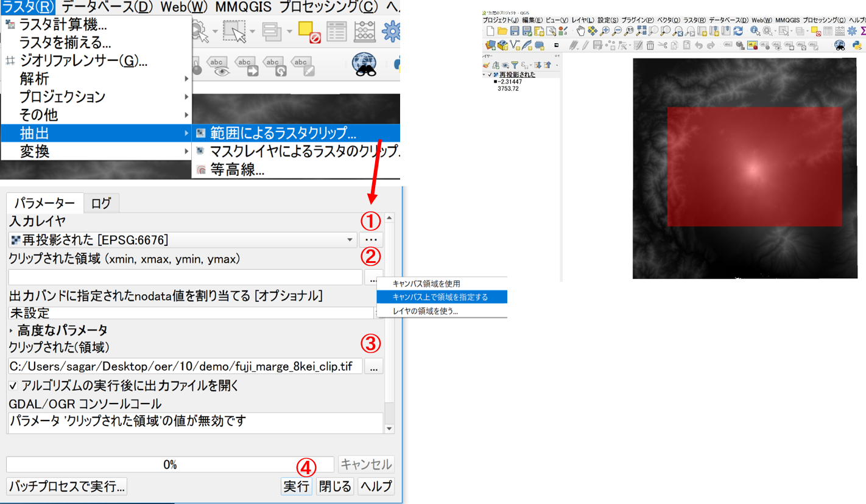The width and height of the screenshot is (866, 504).
Task: Open ベクタ(O) menu in small QGIS window
Action: tap(669, 20)
